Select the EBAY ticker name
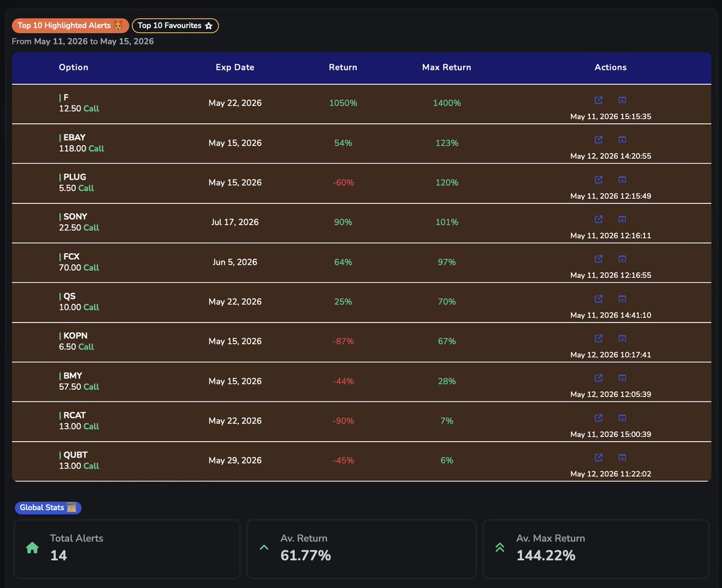722x588 pixels. (75, 137)
